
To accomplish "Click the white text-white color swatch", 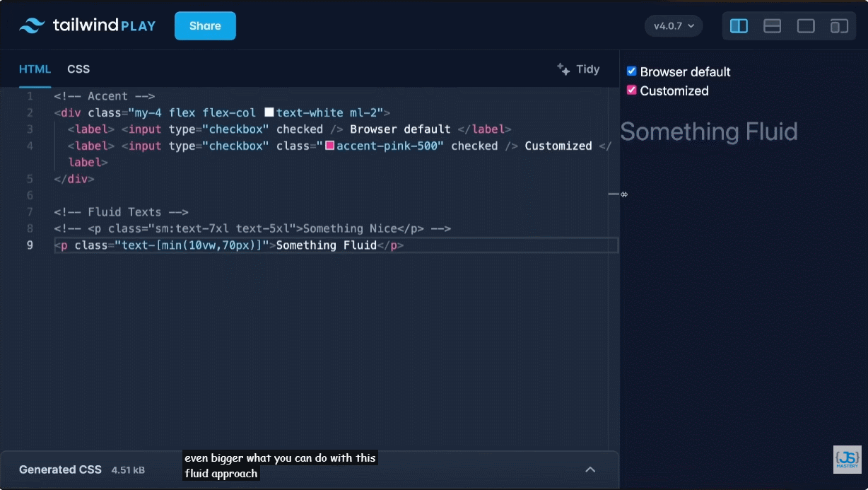I will pos(269,112).
